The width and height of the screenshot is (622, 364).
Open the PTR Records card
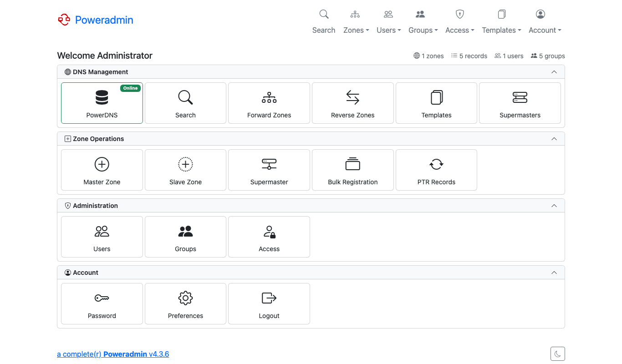(436, 170)
